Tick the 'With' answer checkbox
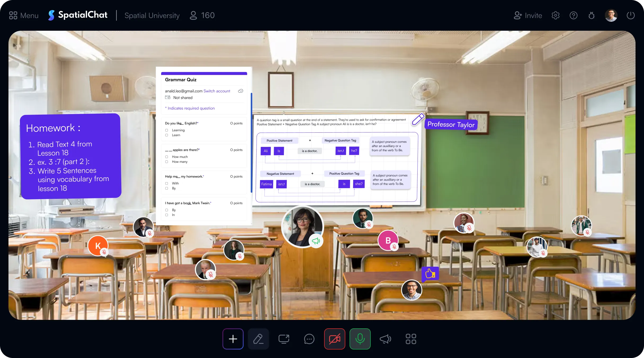 167,184
